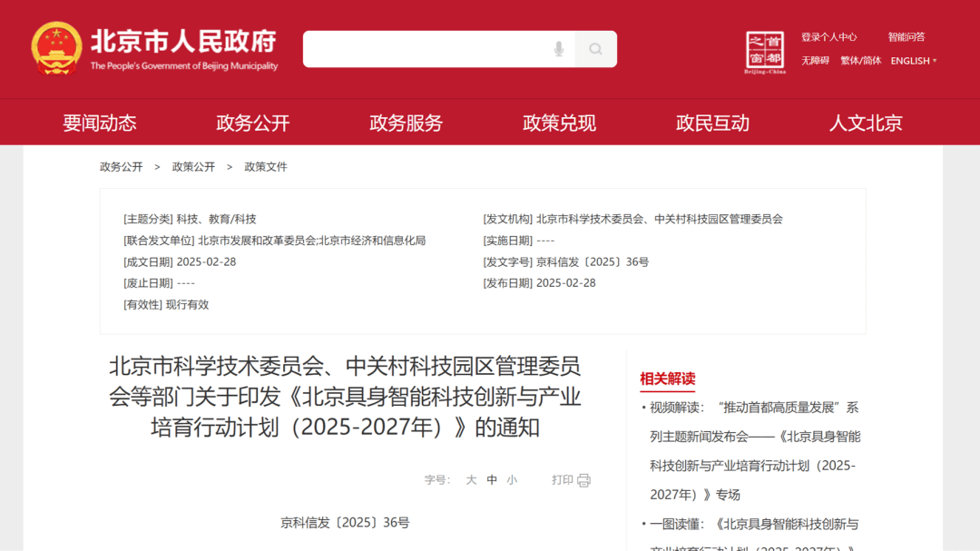This screenshot has height=551, width=980.
Task: Click the 实施日期 entry text
Action: [519, 241]
